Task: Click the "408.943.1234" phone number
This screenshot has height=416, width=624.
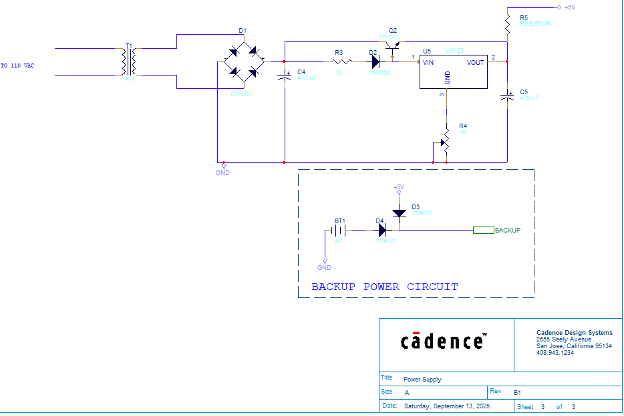Action: [x=555, y=353]
